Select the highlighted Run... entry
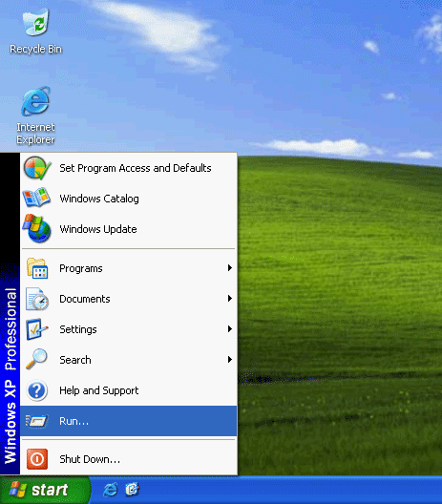 click(x=129, y=421)
